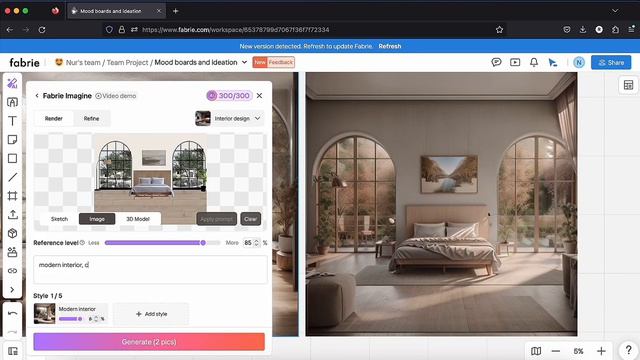Click the Apply prompt button
640x360 pixels.
pyautogui.click(x=216, y=219)
